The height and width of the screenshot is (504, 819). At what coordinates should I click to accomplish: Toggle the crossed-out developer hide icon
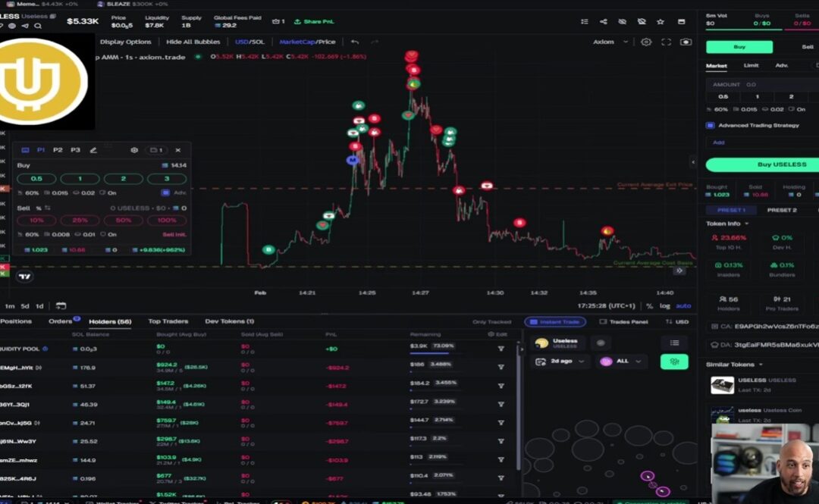pyautogui.click(x=642, y=21)
